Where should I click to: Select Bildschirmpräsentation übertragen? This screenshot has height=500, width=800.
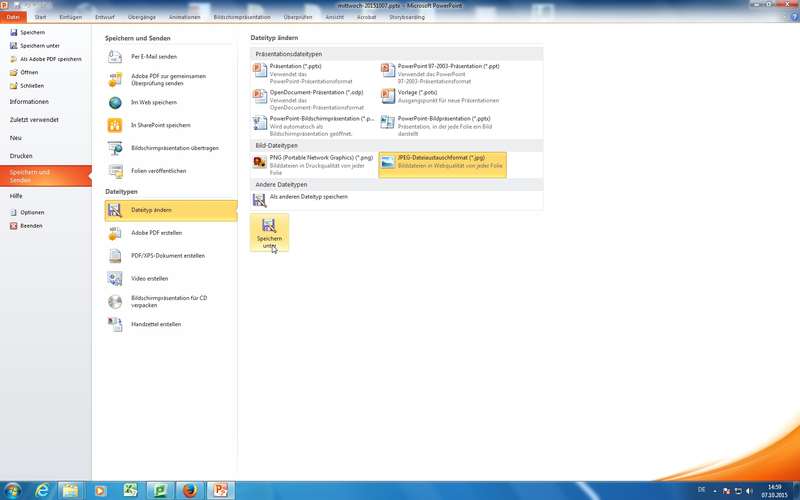(x=170, y=148)
